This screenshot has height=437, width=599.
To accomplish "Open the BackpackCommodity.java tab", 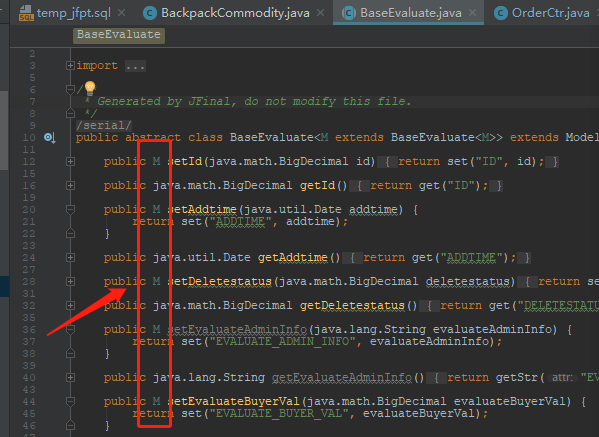I will 235,13.
